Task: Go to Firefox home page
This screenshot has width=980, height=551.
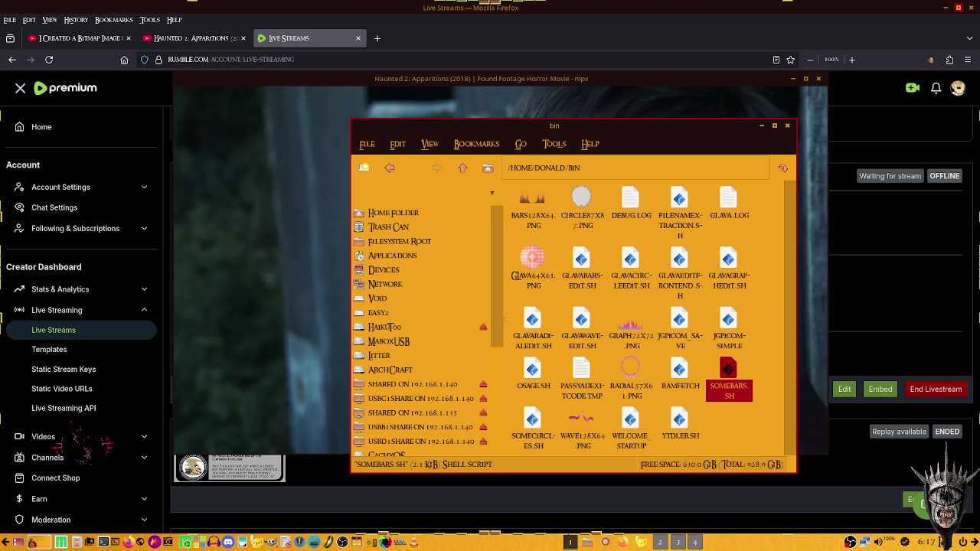Action: 124,60
